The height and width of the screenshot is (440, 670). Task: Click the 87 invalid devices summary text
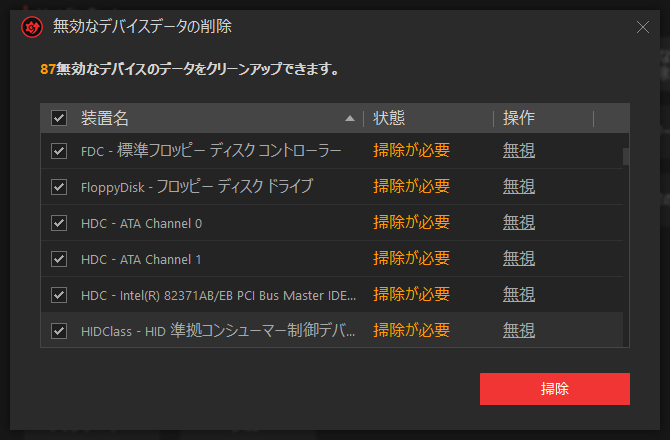pos(190,69)
